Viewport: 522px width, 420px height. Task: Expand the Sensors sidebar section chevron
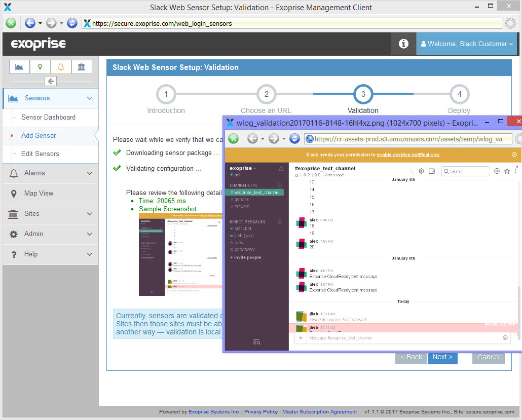(x=90, y=98)
